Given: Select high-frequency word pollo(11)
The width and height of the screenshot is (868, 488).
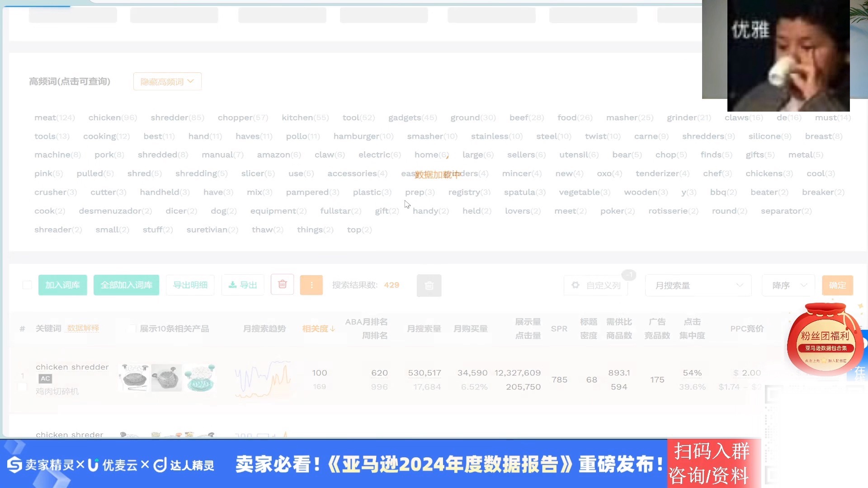Looking at the screenshot, I should click(302, 136).
